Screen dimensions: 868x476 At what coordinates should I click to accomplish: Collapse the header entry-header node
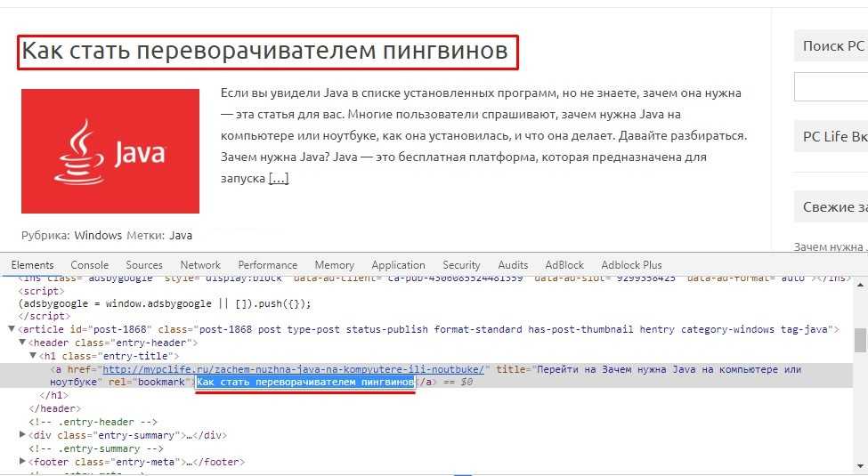pyautogui.click(x=23, y=343)
